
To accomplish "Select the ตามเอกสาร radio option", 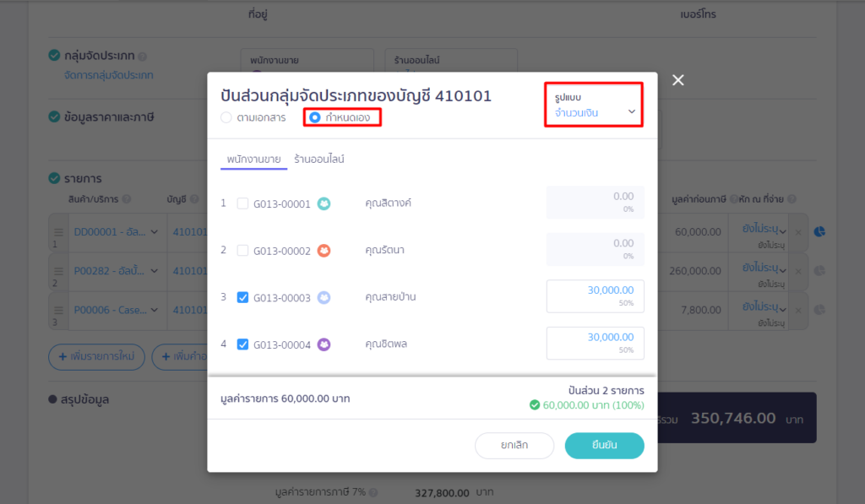I will tap(226, 117).
